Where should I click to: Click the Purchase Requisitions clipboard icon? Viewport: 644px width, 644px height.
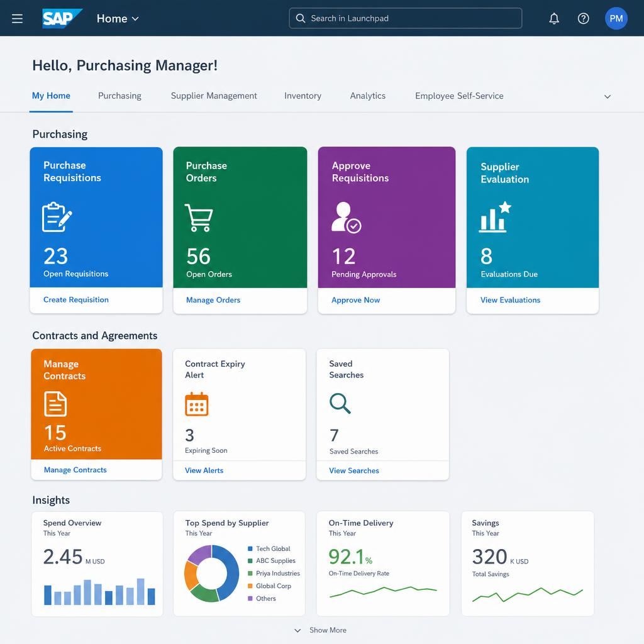click(x=57, y=217)
